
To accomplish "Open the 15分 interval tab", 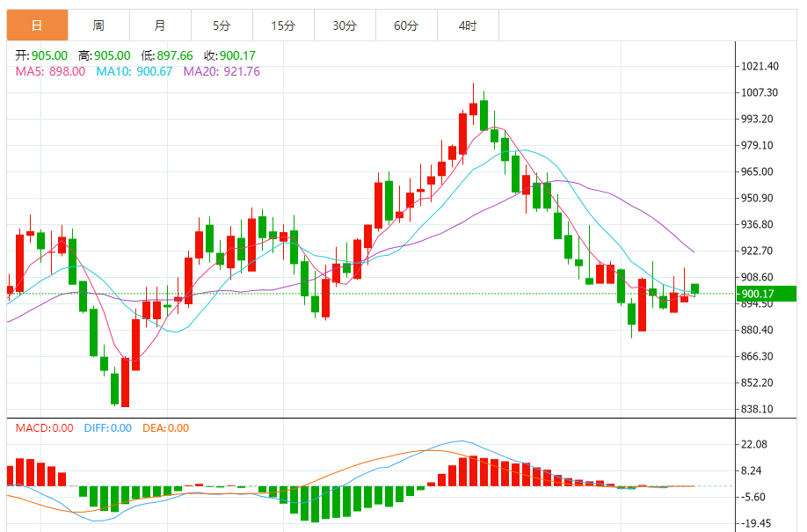I will coord(283,26).
